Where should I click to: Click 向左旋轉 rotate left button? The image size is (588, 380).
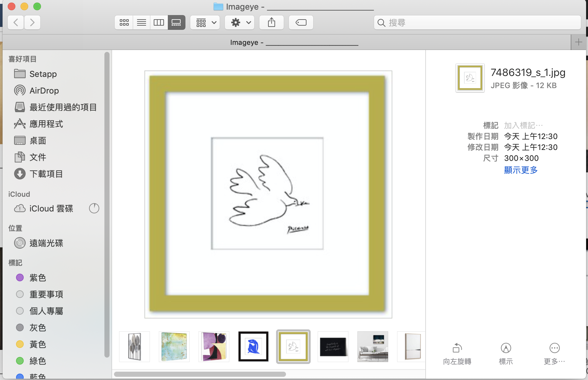point(457,354)
